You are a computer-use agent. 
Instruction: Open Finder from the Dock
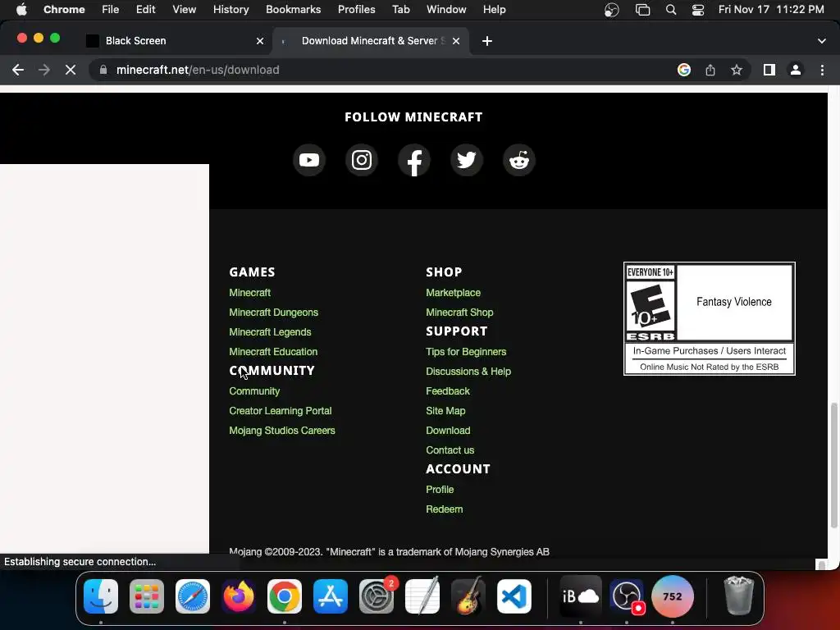pyautogui.click(x=101, y=596)
